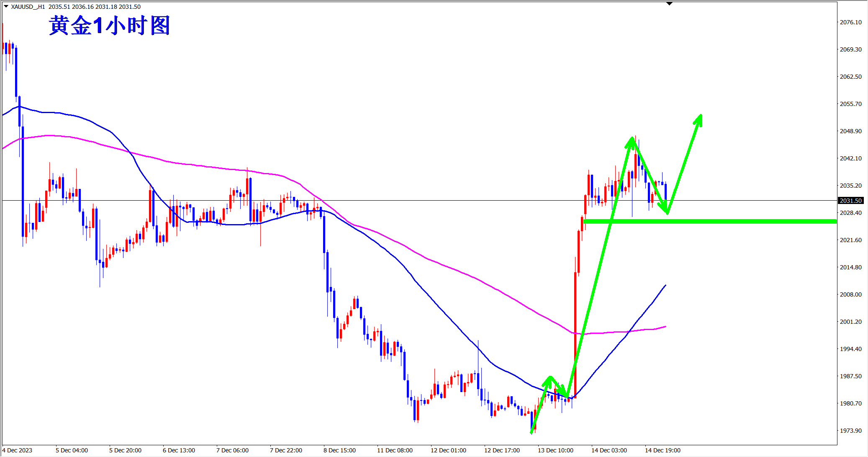The width and height of the screenshot is (868, 457).
Task: Click the 14 Dec 19:00 time label
Action: click(663, 450)
